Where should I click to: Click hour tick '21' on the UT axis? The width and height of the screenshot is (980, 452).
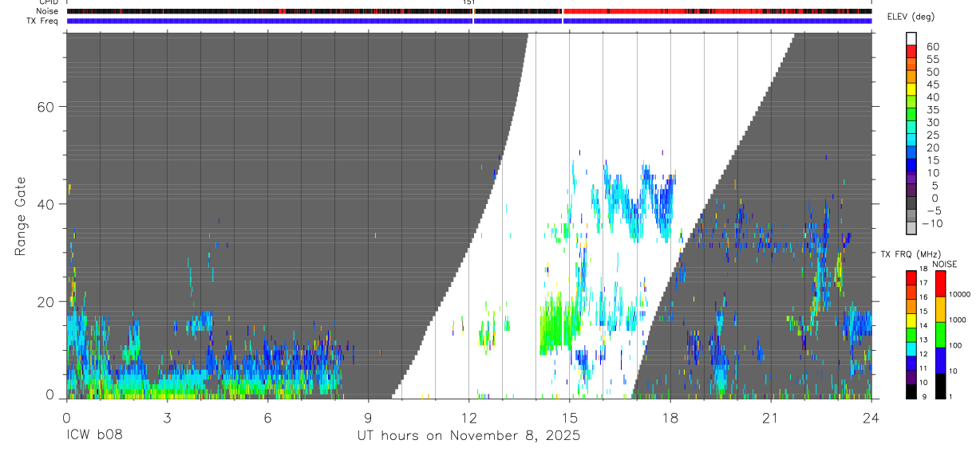coord(770,417)
